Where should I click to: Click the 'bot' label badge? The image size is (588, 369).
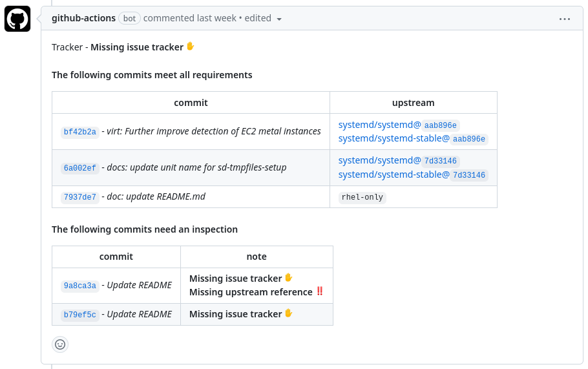[129, 18]
